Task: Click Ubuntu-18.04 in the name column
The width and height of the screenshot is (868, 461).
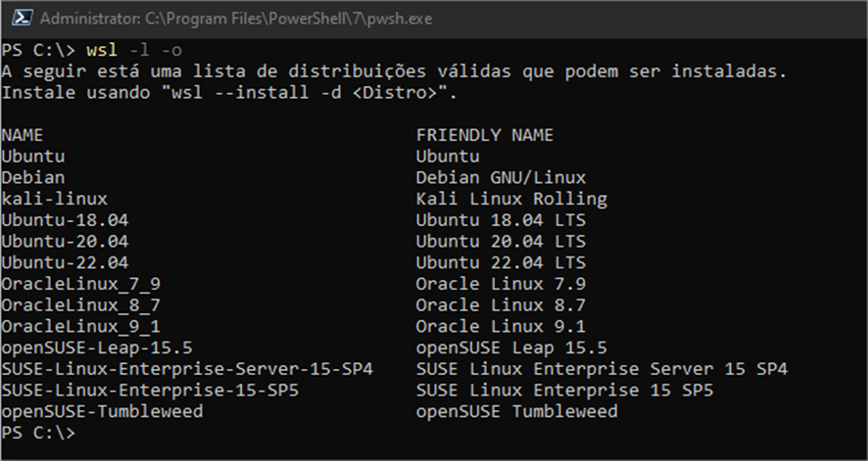Action: pos(65,220)
